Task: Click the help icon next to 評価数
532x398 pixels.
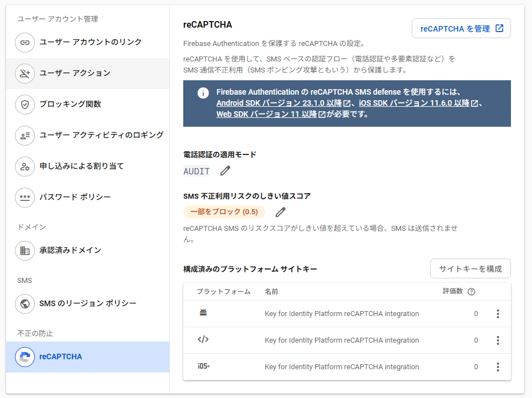Action: [471, 292]
